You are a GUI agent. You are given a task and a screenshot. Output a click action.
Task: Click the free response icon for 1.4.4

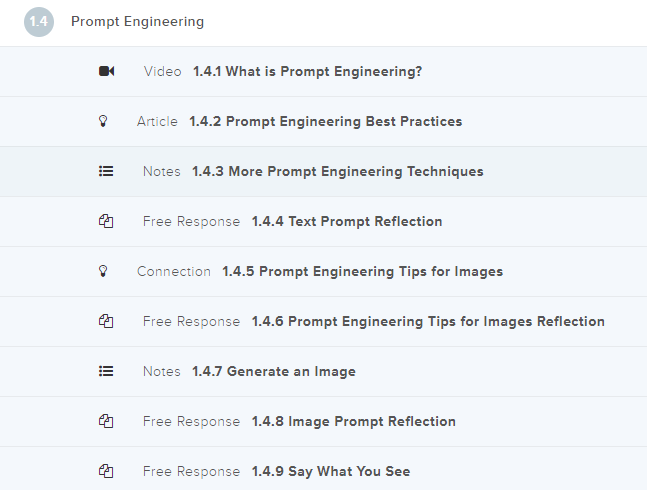(x=106, y=221)
